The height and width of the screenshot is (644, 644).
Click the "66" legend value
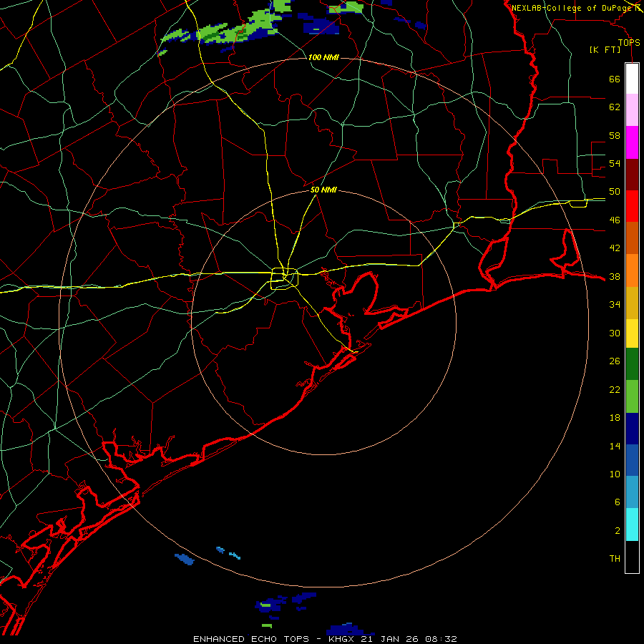[x=615, y=79]
